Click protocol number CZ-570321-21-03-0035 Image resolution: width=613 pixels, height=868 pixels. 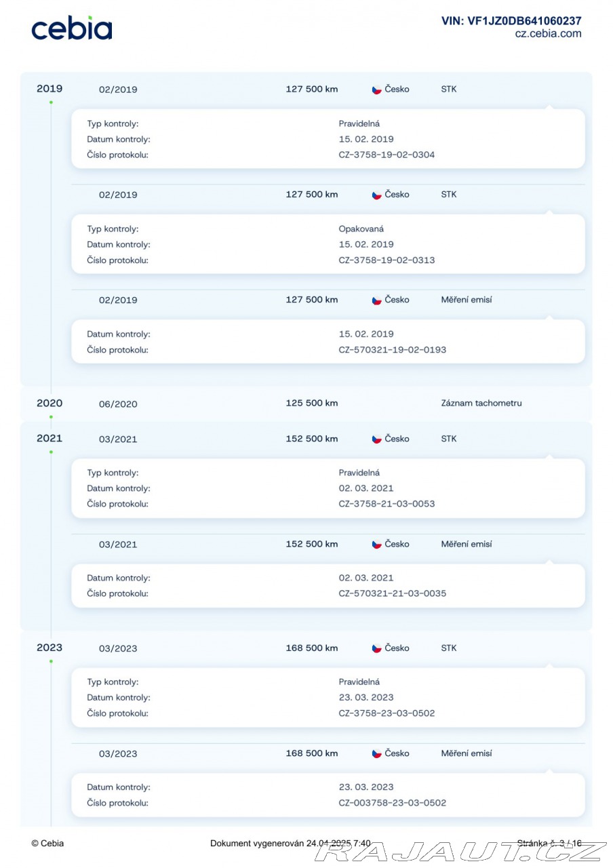click(x=393, y=593)
